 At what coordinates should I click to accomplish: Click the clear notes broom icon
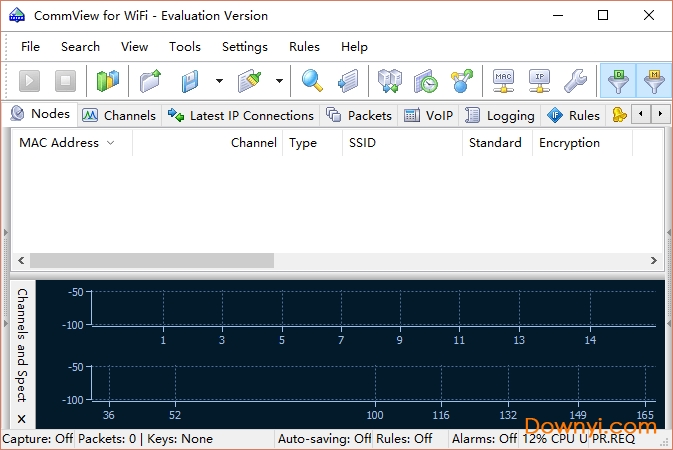(x=250, y=81)
